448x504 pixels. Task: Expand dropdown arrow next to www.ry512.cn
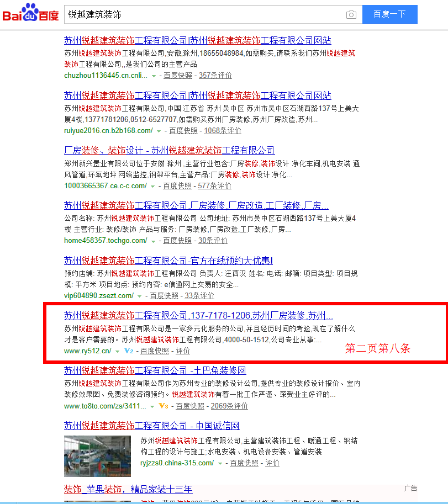pyautogui.click(x=118, y=351)
